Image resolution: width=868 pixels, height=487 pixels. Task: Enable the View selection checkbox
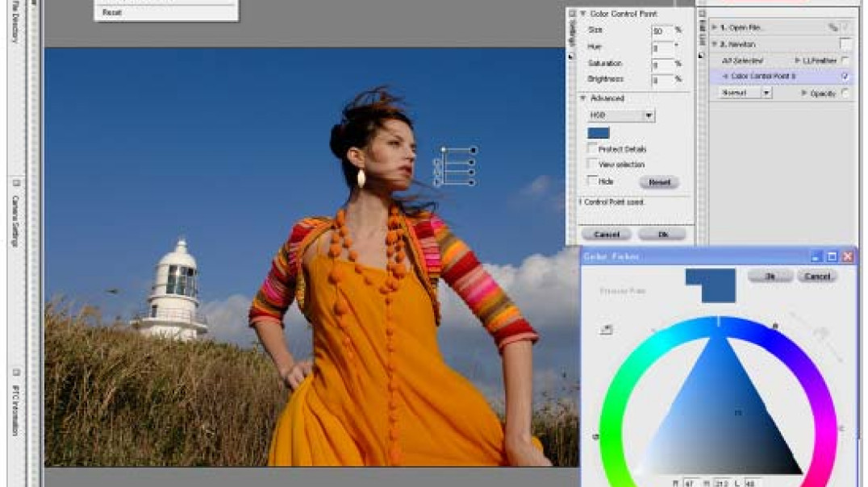(x=592, y=164)
